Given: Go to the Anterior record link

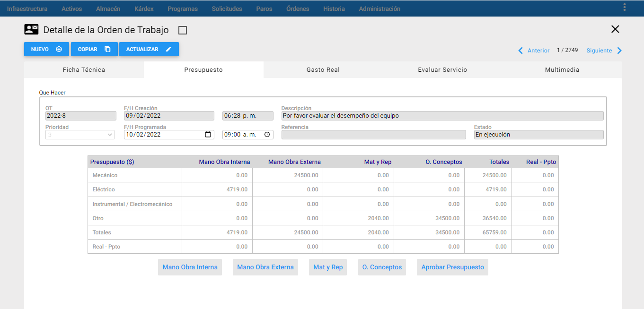Looking at the screenshot, I should coord(538,51).
